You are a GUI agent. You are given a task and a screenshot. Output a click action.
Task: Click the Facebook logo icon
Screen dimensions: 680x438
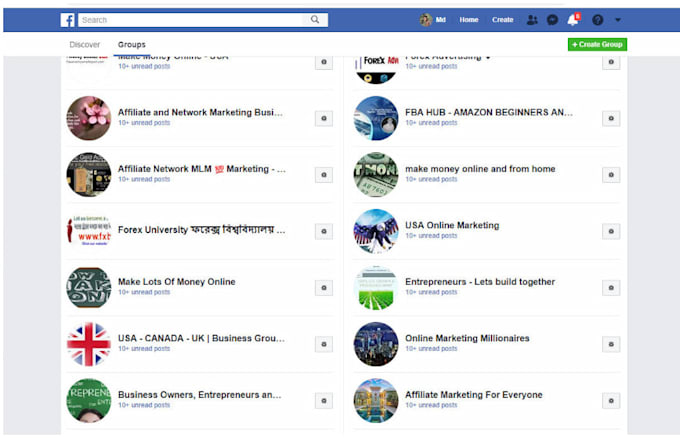[x=68, y=20]
